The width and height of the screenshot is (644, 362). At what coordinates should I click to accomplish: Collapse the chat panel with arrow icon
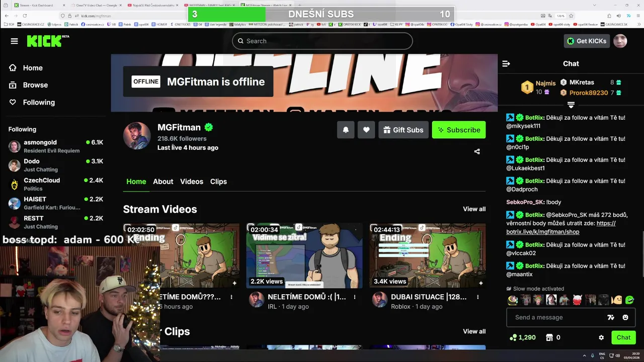[506, 64]
